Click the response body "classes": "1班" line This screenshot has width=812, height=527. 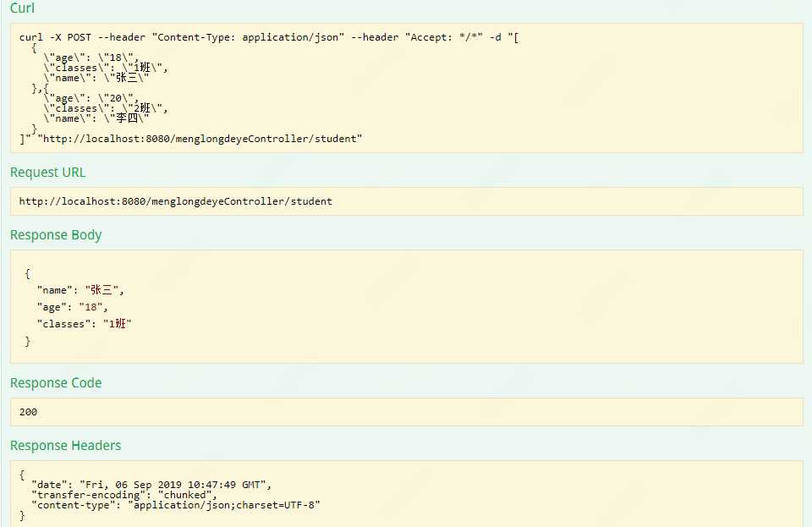coord(84,324)
